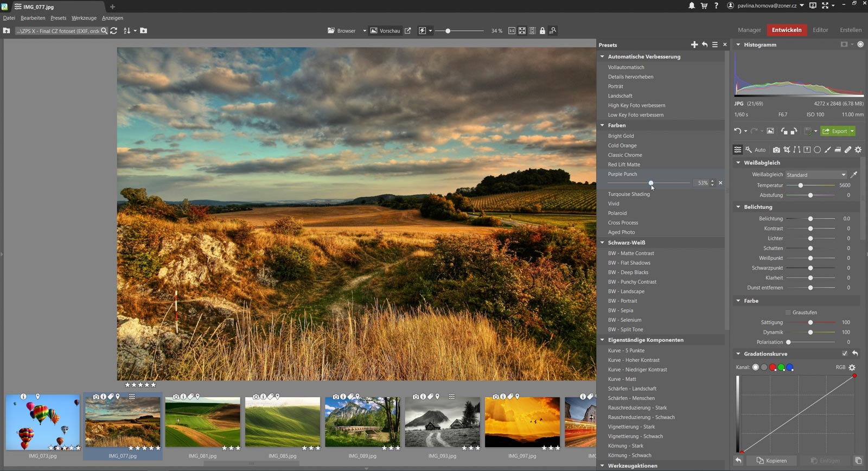Collapse the Schwarz-Weiß preset group
868x471 pixels.
coord(602,243)
